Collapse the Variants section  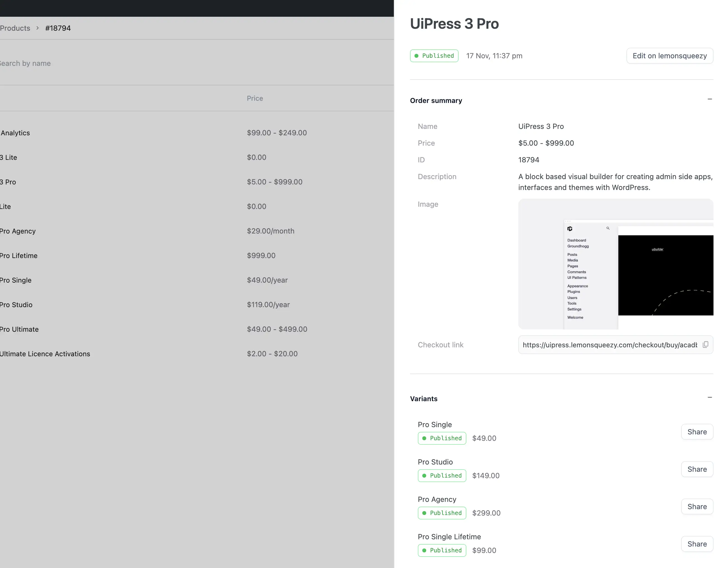710,398
